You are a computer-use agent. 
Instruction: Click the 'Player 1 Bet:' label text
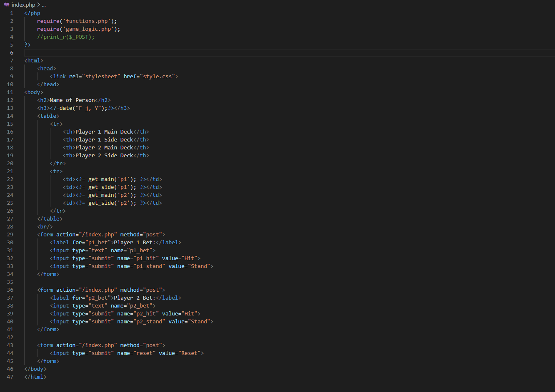[x=135, y=242]
